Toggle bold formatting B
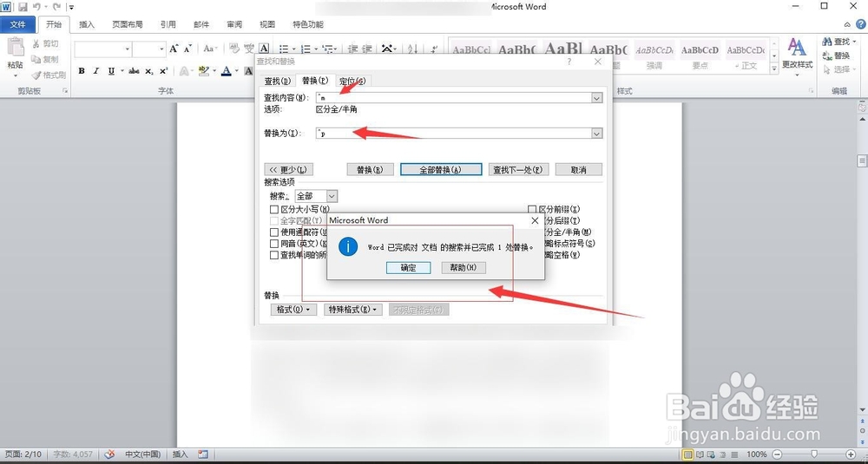This screenshot has width=868, height=464. pos(82,71)
